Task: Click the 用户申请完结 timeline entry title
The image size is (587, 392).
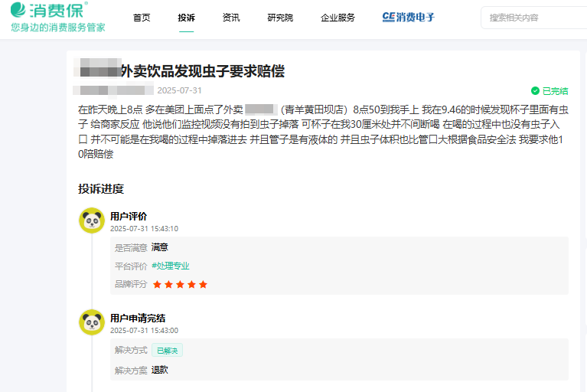Action: (x=138, y=318)
